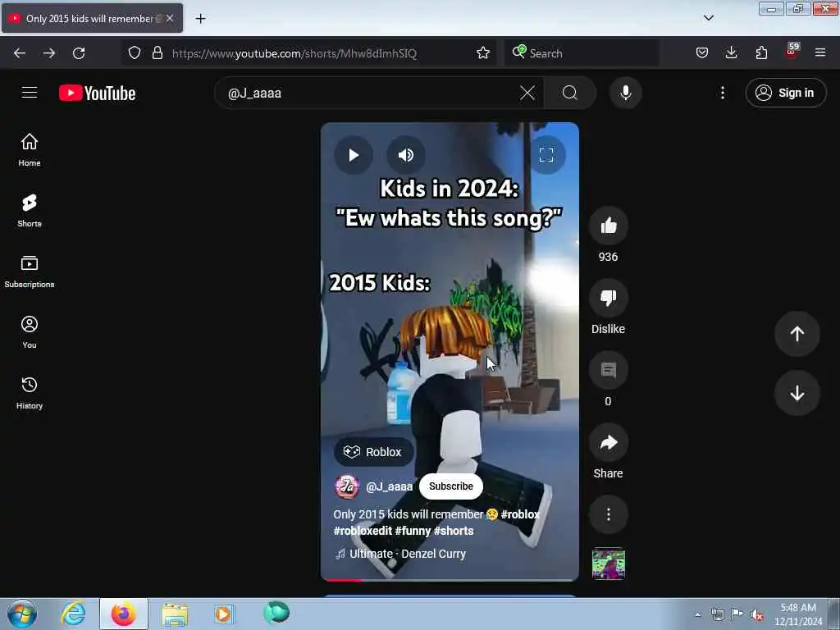This screenshot has height=630, width=840.
Task: Open the extension with 59 badge
Action: click(792, 52)
